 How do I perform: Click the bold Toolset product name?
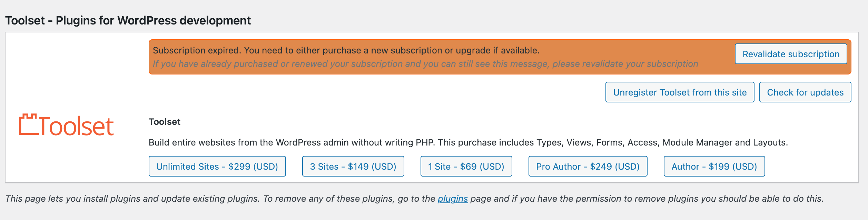pos(165,122)
